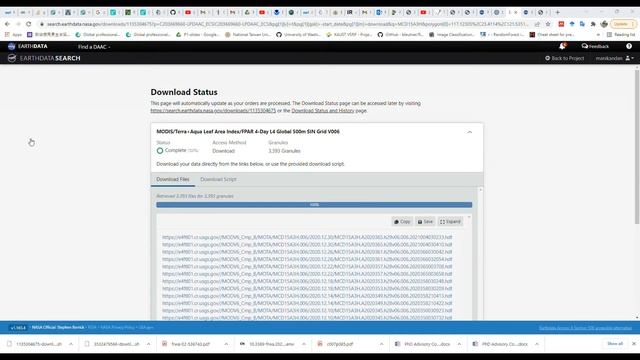Click the 100% blue progress bar
Image resolution: width=640 pixels, height=360 pixels.
click(x=314, y=205)
